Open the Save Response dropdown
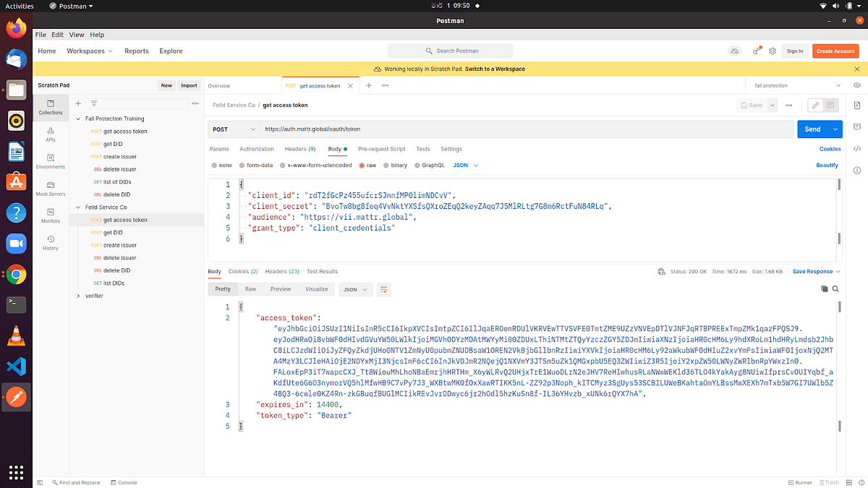868x488 pixels. click(817, 272)
